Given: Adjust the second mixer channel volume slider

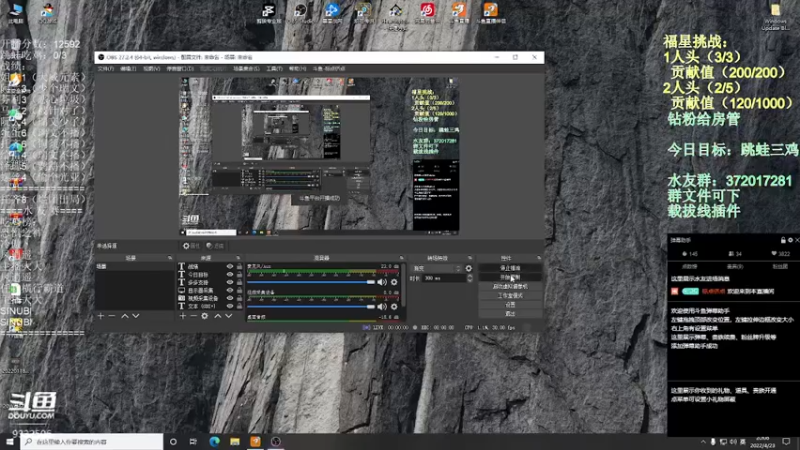Looking at the screenshot, I should click(311, 307).
